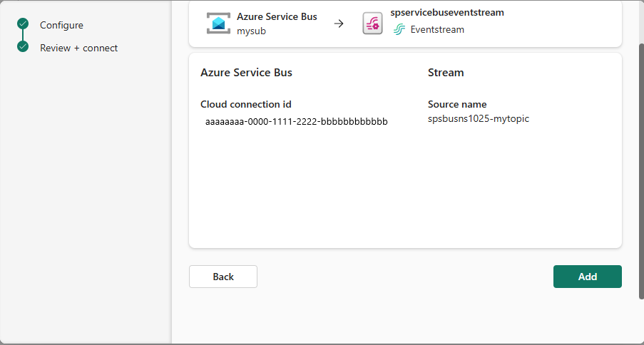This screenshot has height=345, width=644.
Task: Click Add to connect the source
Action: [x=587, y=277]
